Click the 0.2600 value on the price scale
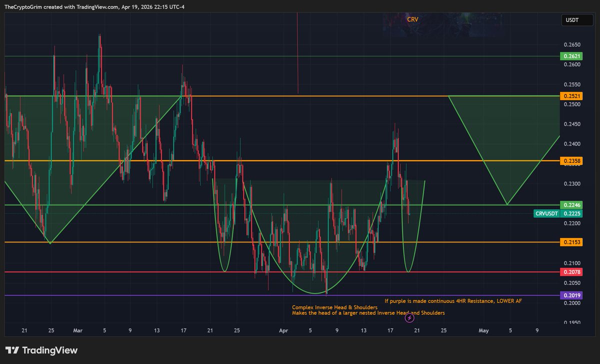The width and height of the screenshot is (600, 364). tap(572, 65)
